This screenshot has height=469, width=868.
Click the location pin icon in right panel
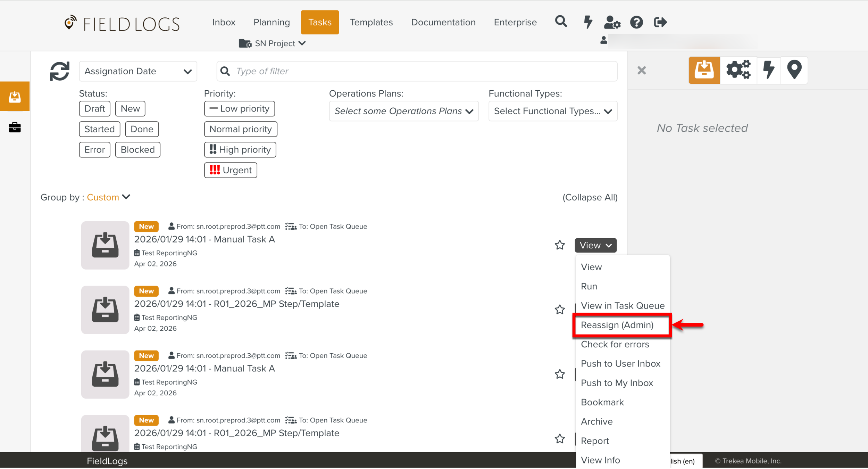point(794,70)
